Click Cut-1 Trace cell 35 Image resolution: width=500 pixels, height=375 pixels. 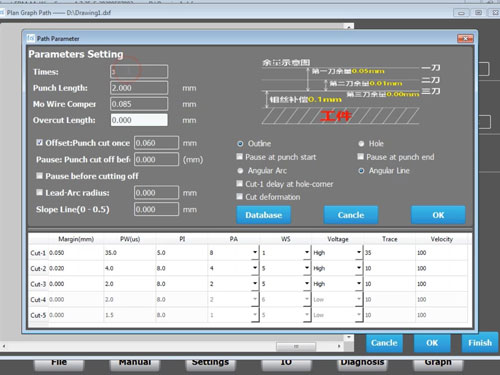pos(389,253)
